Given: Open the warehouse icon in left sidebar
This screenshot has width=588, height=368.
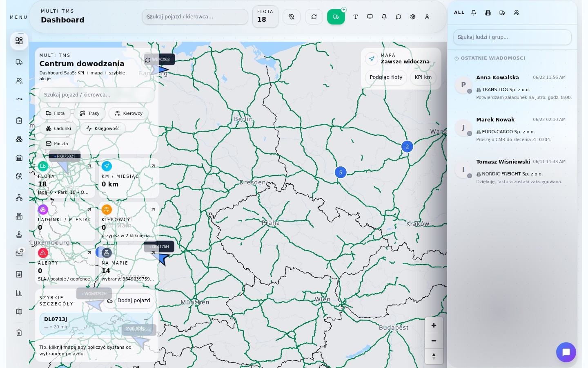Looking at the screenshot, I should (19, 158).
